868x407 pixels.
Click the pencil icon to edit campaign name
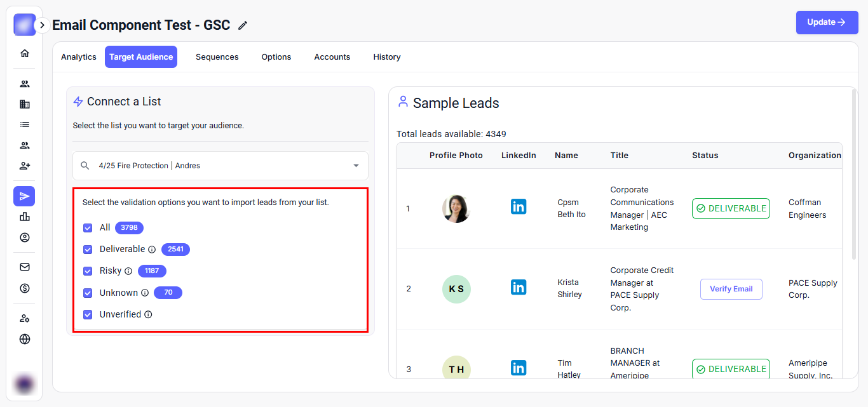click(x=243, y=25)
